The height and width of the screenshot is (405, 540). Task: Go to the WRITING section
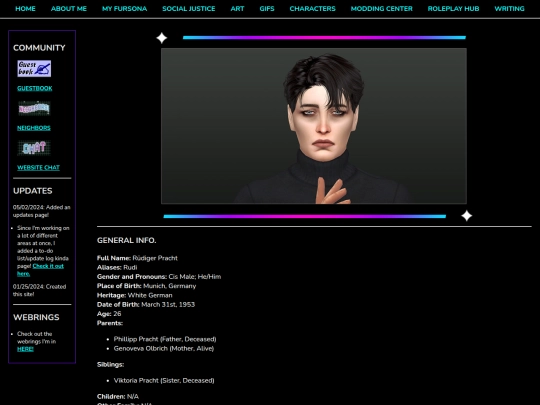(509, 9)
